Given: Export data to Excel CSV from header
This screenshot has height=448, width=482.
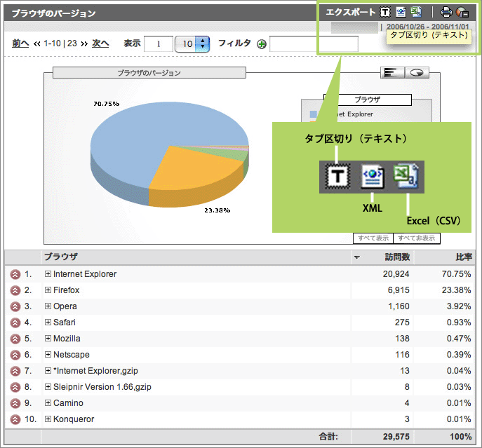Looking at the screenshot, I should 416,12.
